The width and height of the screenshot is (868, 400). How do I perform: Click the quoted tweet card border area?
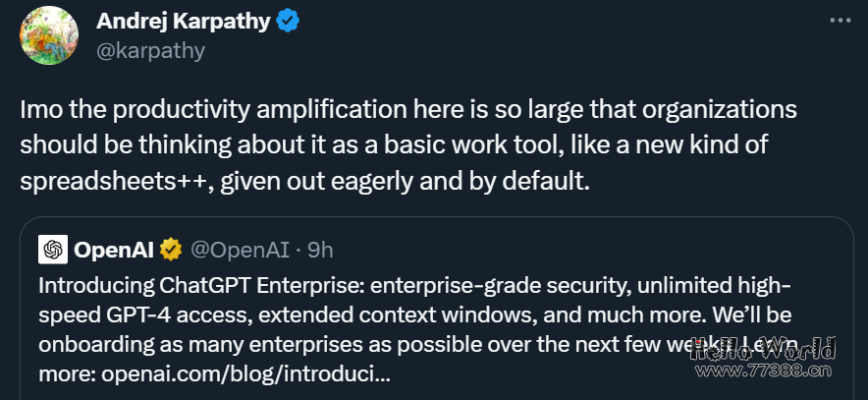click(x=437, y=308)
